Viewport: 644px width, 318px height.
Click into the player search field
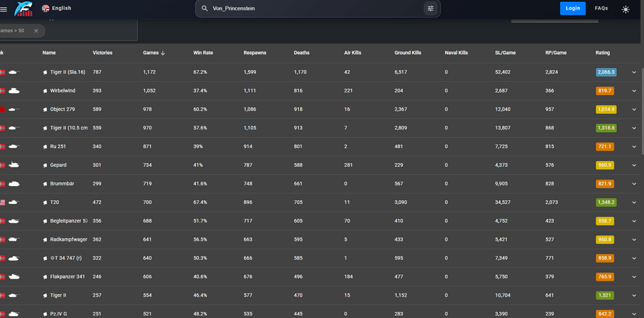click(316, 8)
